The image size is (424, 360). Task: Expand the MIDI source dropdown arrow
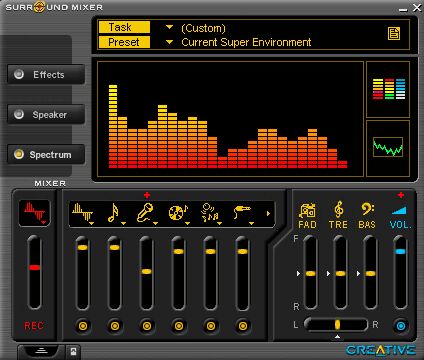(123, 223)
